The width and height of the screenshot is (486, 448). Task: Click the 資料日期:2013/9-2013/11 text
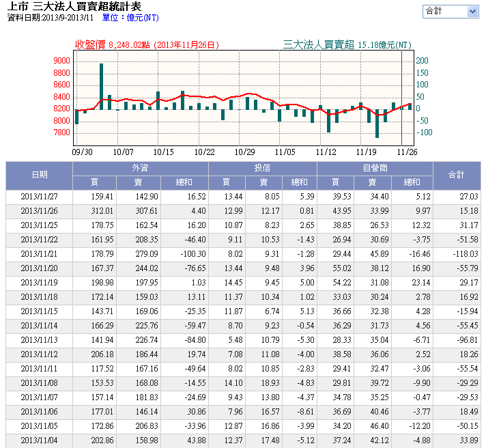51,18
